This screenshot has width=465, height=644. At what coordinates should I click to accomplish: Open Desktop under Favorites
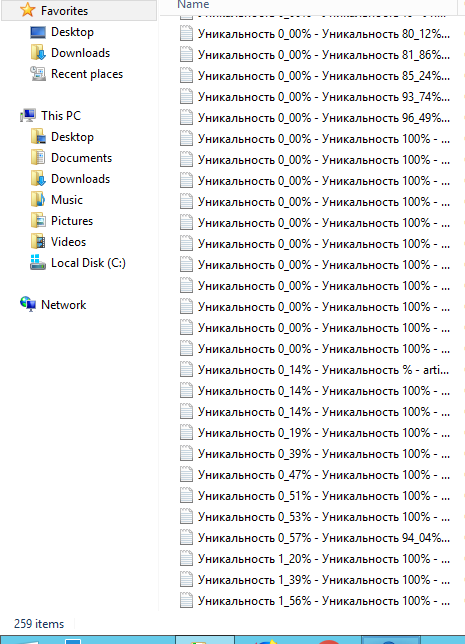click(x=72, y=32)
